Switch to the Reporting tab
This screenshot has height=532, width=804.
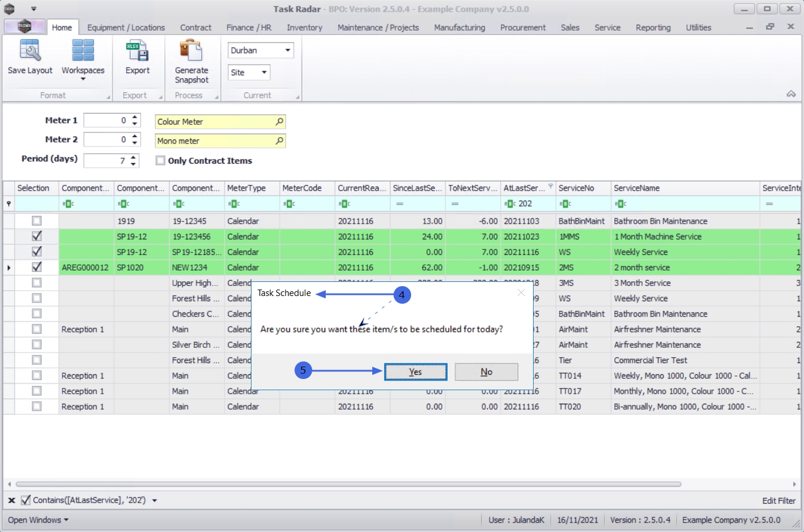tap(653, 28)
